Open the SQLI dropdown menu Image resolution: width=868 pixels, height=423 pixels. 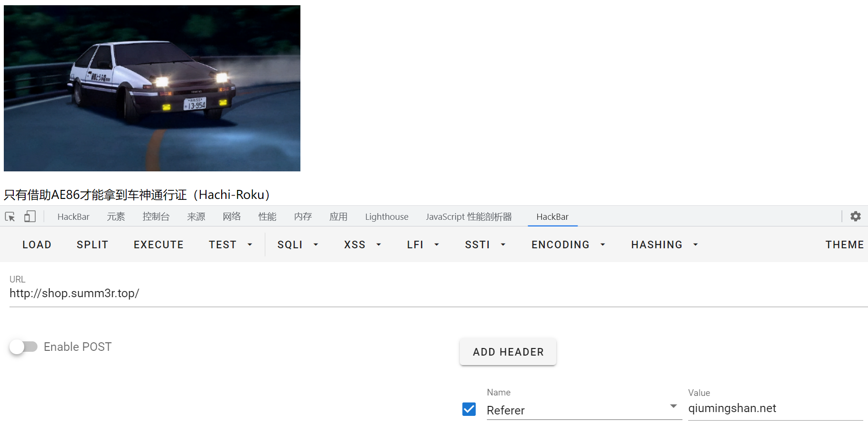[x=298, y=245]
